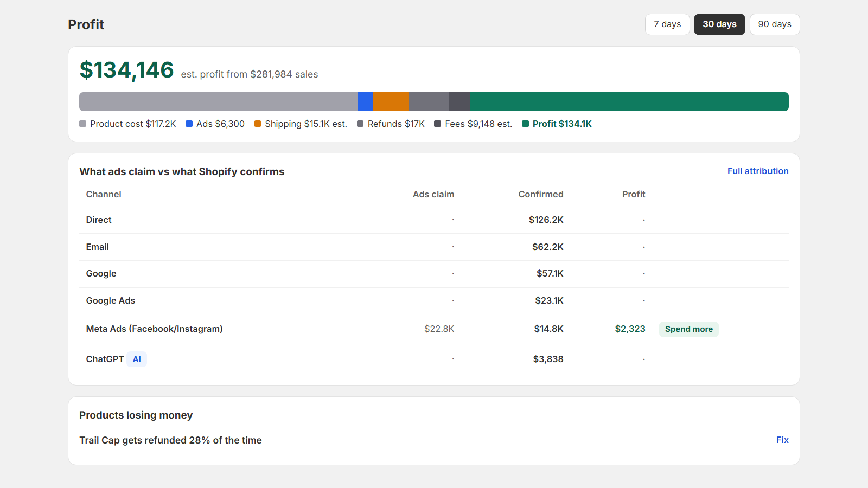This screenshot has height=488, width=868.
Task: Click the gray Product cost bar segment
Action: (218, 102)
